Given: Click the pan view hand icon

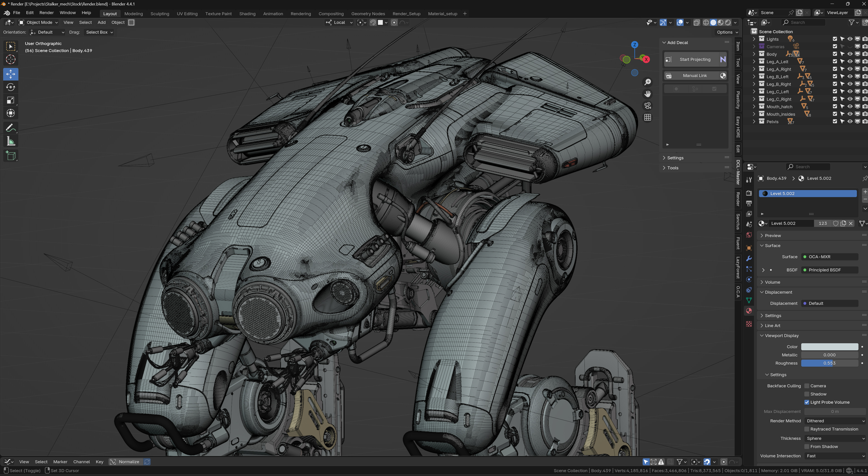Looking at the screenshot, I should click(x=647, y=94).
